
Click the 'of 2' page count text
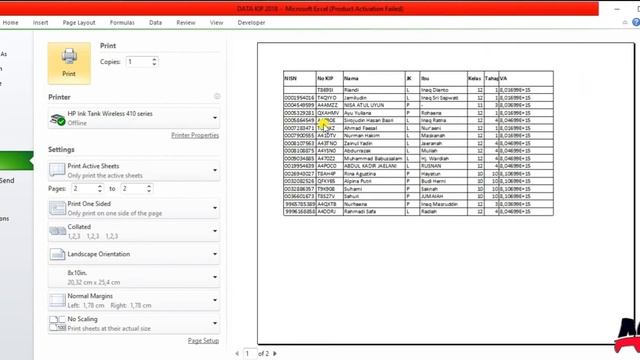click(x=264, y=353)
